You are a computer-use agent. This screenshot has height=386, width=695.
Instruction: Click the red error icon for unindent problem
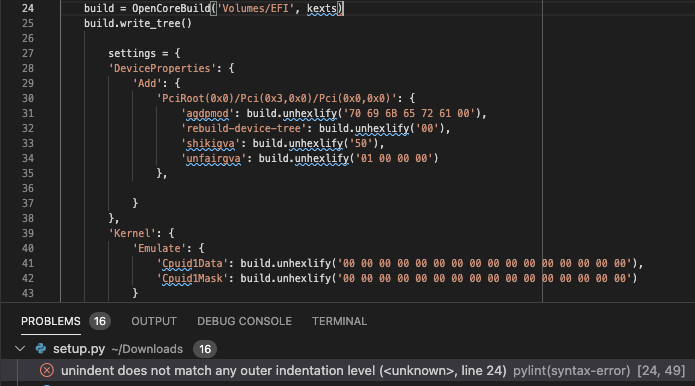tap(47, 370)
